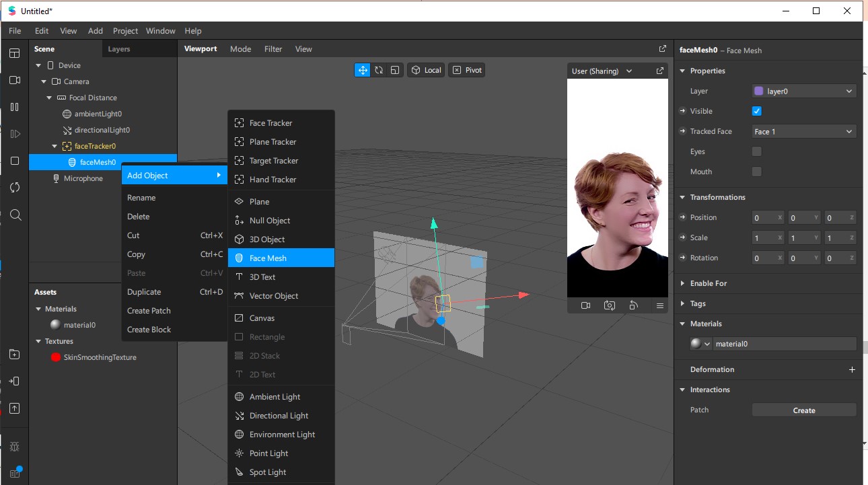Toggle Local coordinate mode

click(426, 70)
